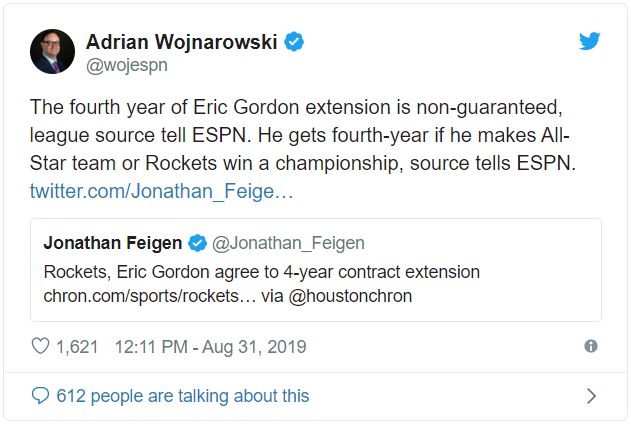Click the right chevron arrow in footer

[x=590, y=396]
